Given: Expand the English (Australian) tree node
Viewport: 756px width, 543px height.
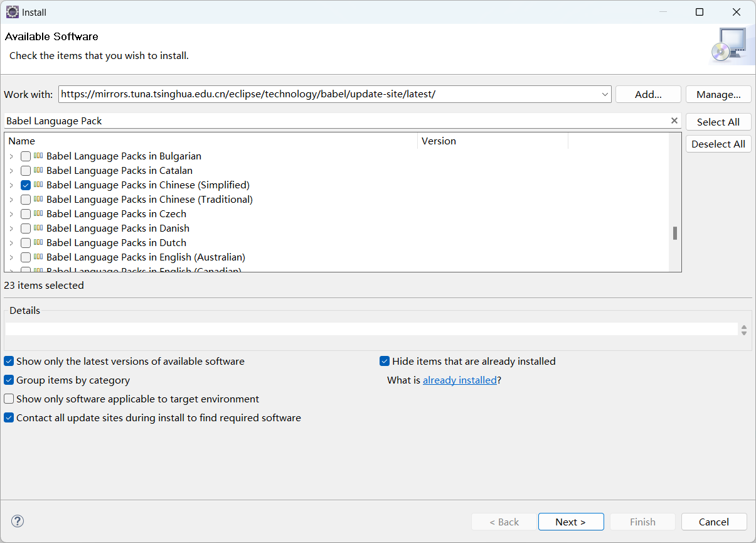Looking at the screenshot, I should pyautogui.click(x=11, y=257).
